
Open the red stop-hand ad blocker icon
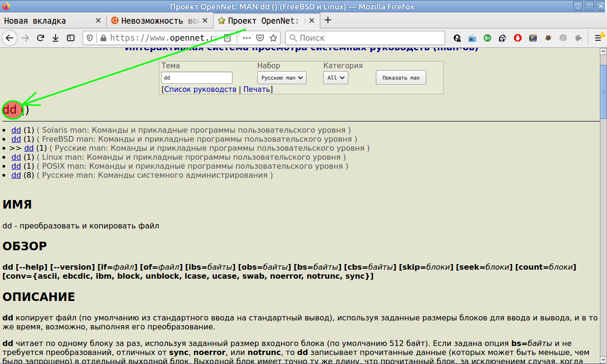coord(518,38)
